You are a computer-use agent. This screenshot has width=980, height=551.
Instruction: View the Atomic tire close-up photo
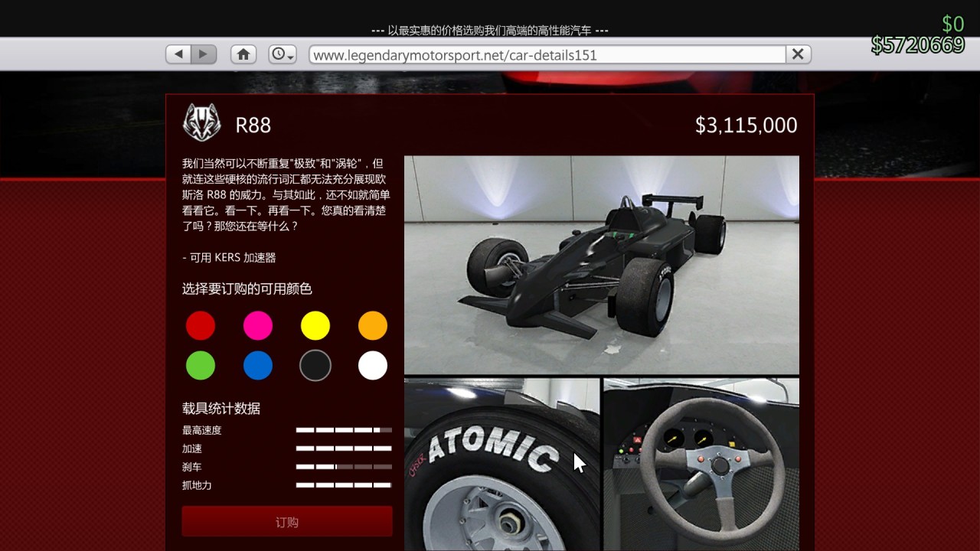click(x=502, y=465)
